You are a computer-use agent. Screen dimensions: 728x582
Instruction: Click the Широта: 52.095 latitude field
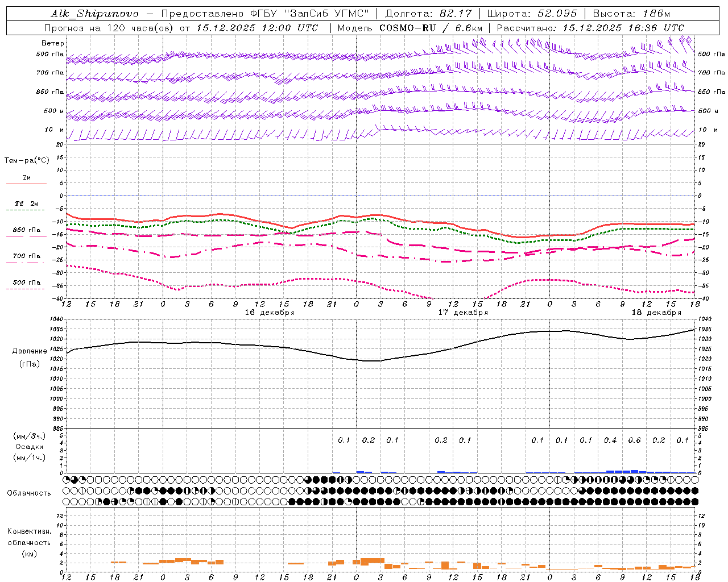pos(532,14)
